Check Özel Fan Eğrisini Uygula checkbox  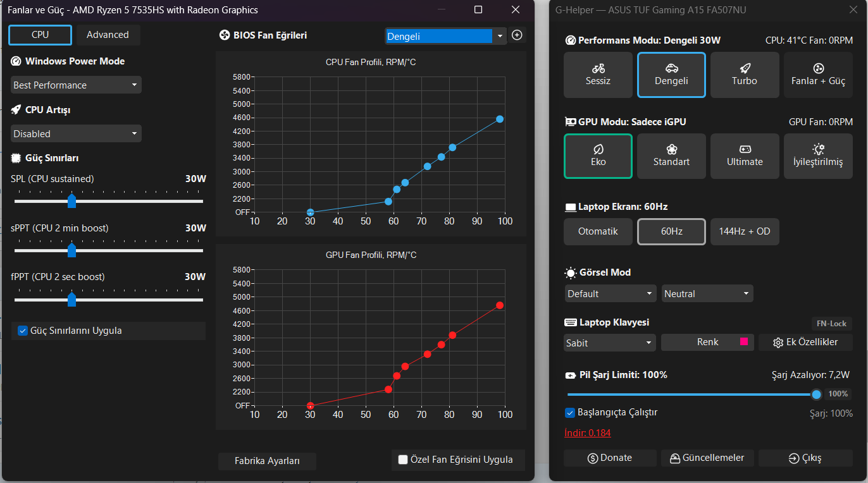click(x=403, y=460)
